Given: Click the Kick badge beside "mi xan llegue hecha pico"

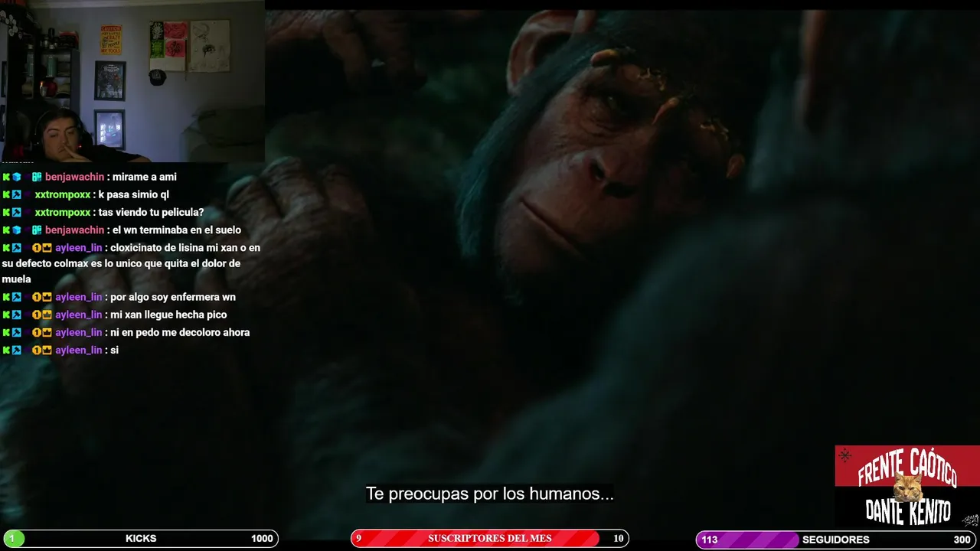Looking at the screenshot, I should (x=6, y=315).
